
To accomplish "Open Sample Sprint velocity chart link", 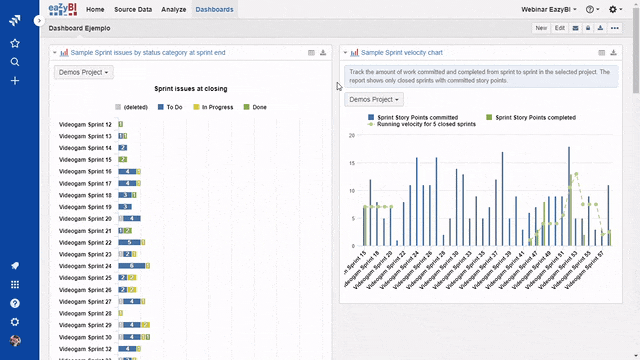I will 402,53.
